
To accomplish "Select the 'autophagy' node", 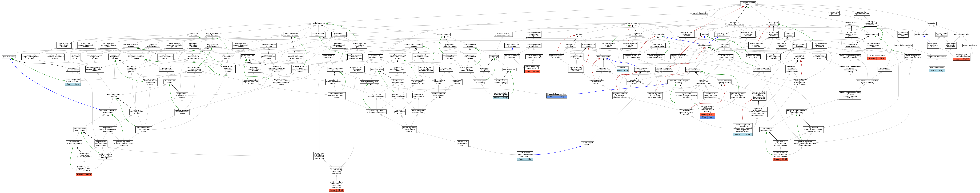I will tap(494, 57).
